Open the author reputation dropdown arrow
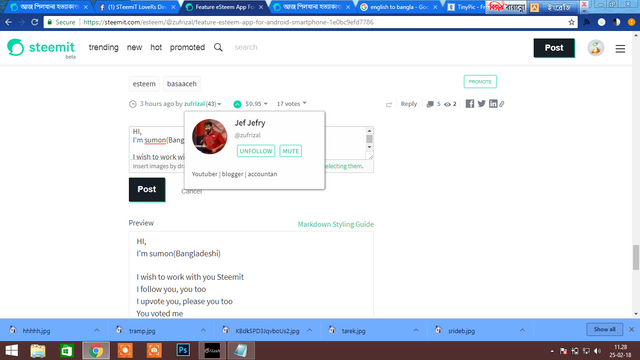Image resolution: width=640 pixels, height=360 pixels. pyautogui.click(x=219, y=104)
